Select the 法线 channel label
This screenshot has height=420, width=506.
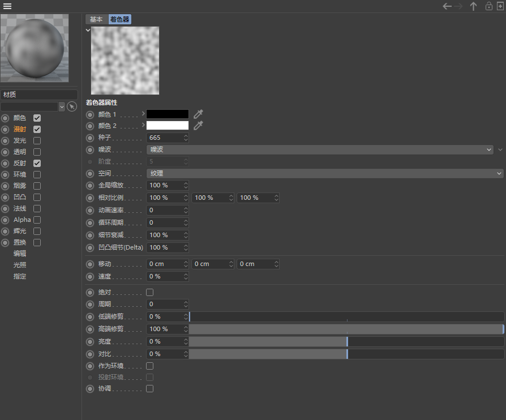pos(20,208)
